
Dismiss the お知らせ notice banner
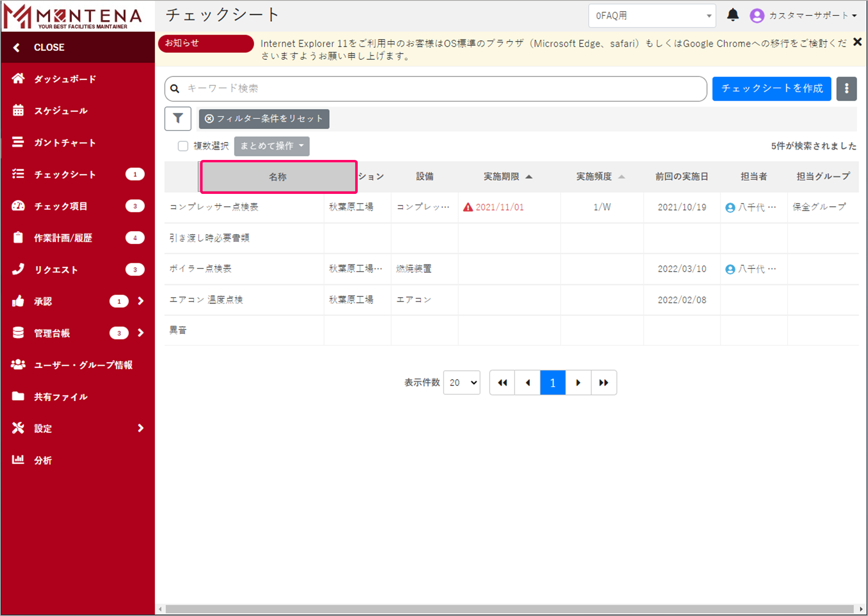[x=857, y=42]
